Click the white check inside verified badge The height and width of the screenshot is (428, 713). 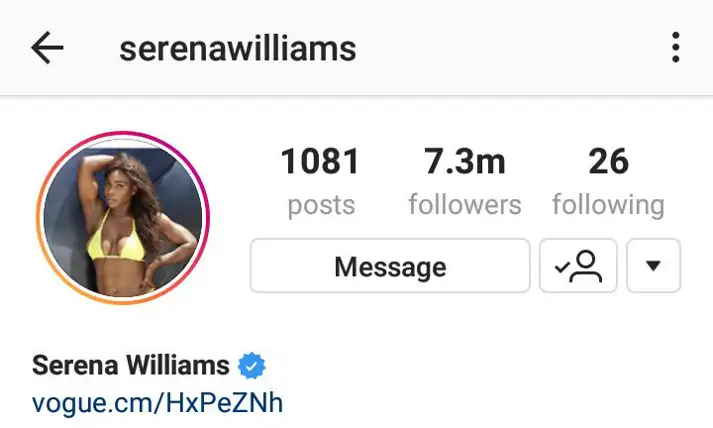click(x=251, y=366)
